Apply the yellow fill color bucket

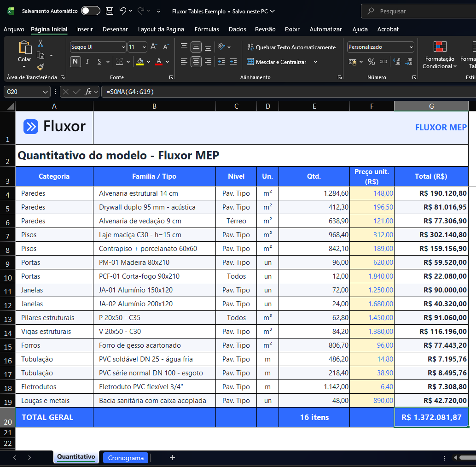pyautogui.click(x=140, y=62)
